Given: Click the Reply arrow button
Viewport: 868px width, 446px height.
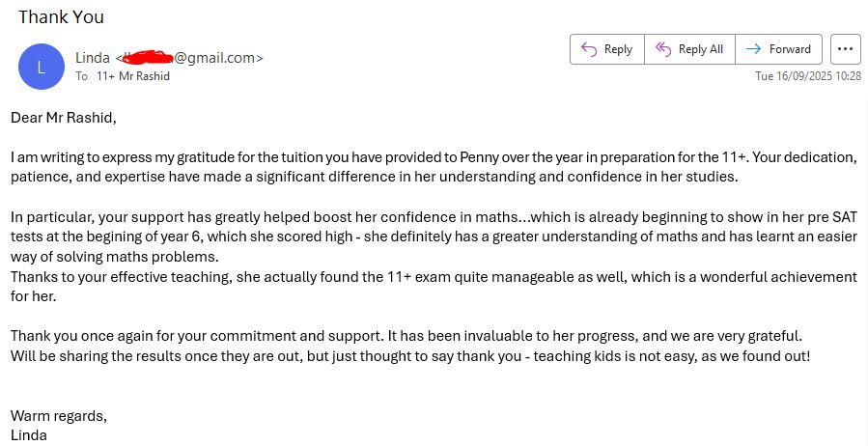Looking at the screenshot, I should click(606, 49).
